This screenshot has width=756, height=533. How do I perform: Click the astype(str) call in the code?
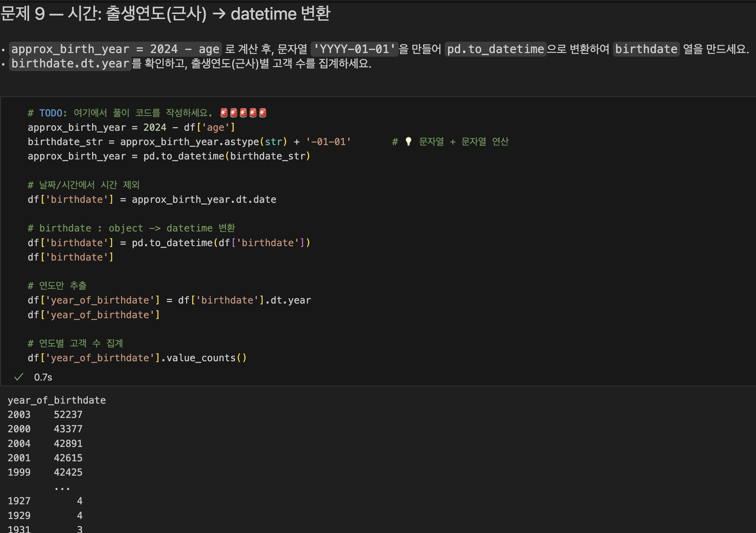256,142
